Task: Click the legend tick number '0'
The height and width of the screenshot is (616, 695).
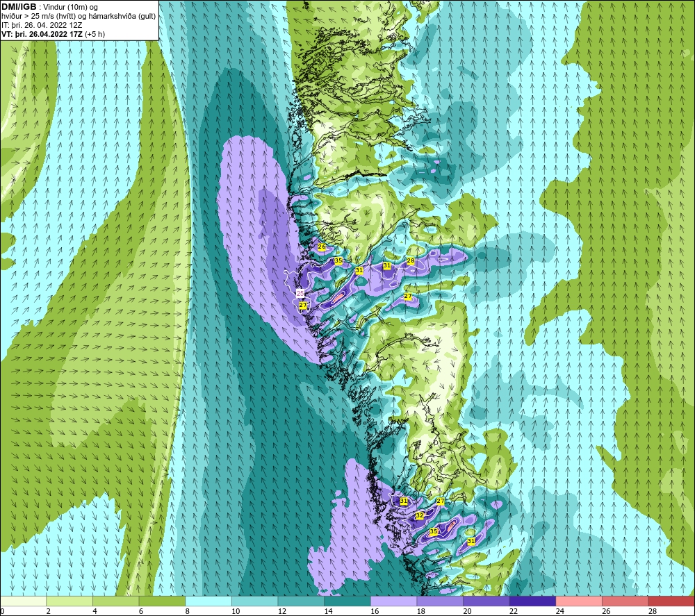Action: point(2,612)
